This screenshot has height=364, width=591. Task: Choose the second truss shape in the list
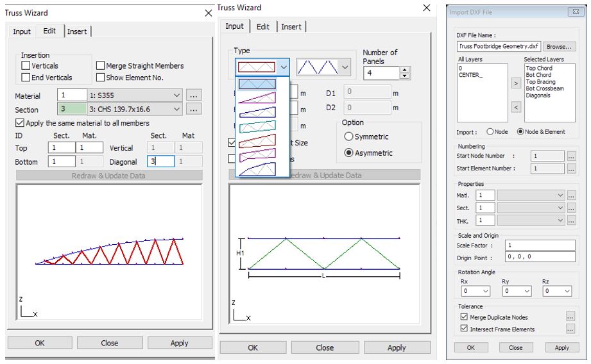pos(257,98)
